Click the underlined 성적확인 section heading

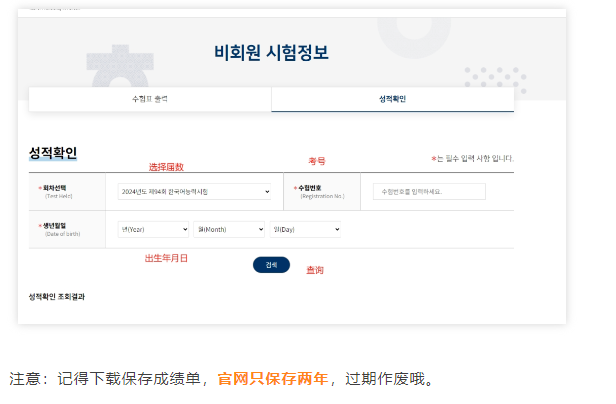[53, 153]
